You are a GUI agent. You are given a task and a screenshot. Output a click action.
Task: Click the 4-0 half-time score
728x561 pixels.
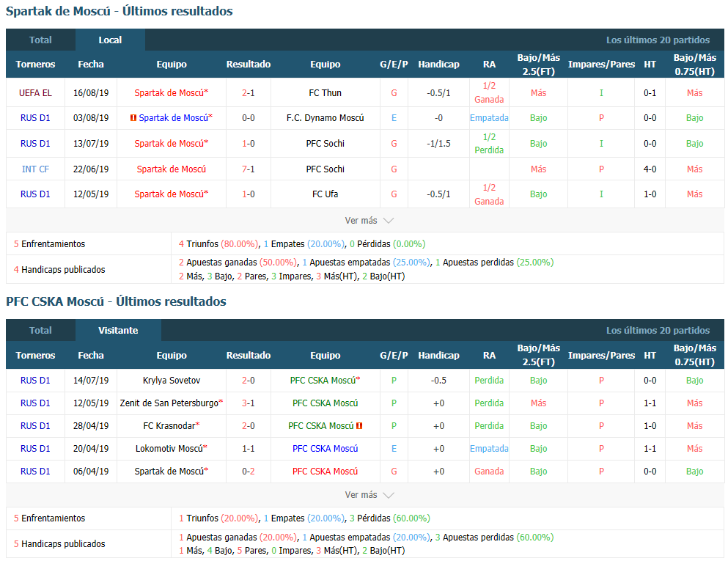650,169
